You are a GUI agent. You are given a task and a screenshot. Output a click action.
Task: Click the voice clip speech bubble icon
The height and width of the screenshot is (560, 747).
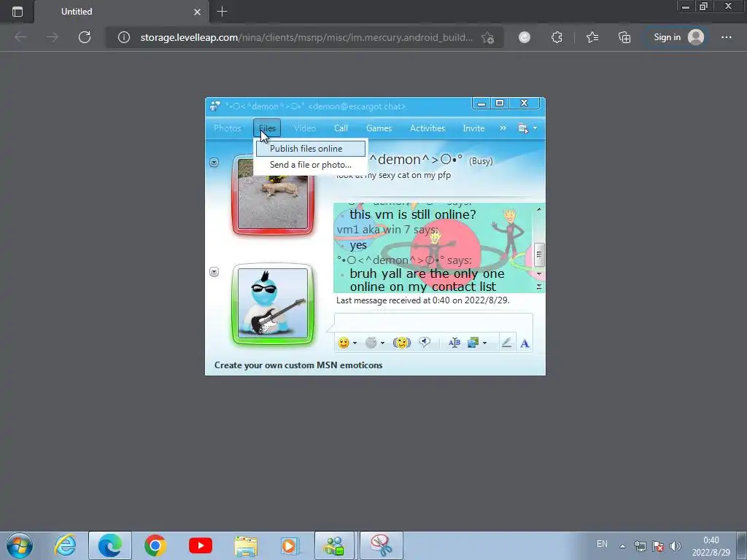[425, 343]
